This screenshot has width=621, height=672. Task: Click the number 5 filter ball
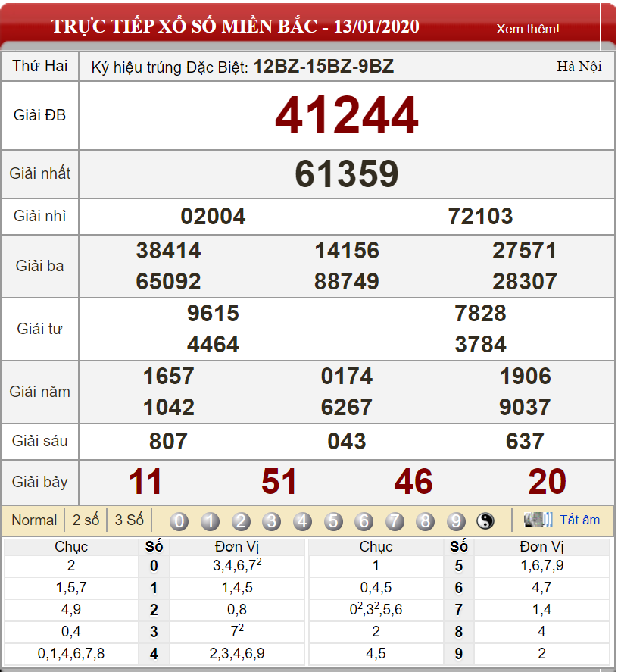(333, 521)
